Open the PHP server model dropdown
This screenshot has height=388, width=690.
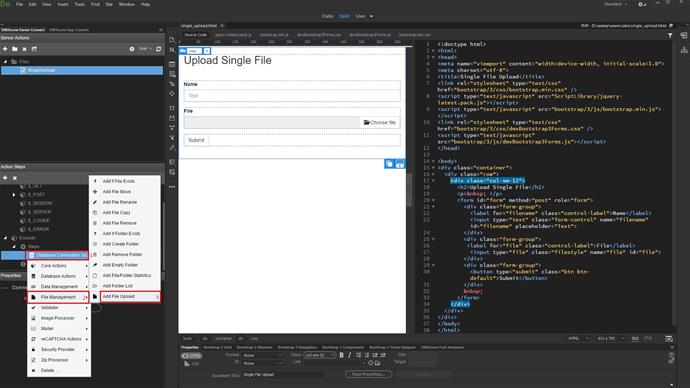click(145, 49)
